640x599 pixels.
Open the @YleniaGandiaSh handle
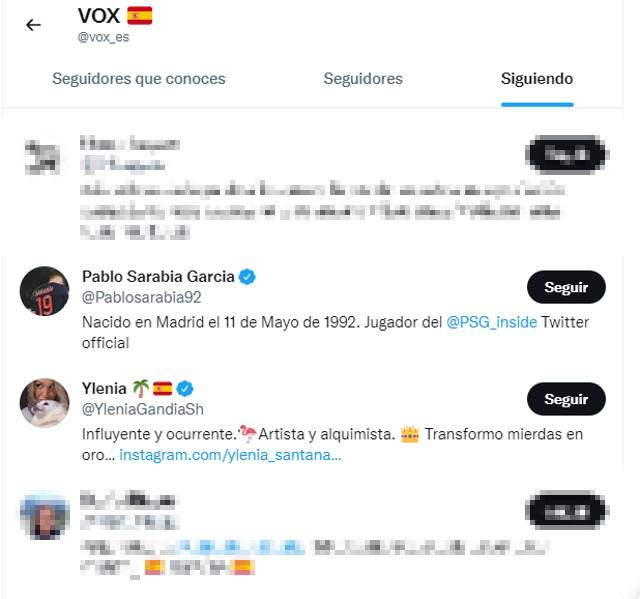click(x=143, y=409)
